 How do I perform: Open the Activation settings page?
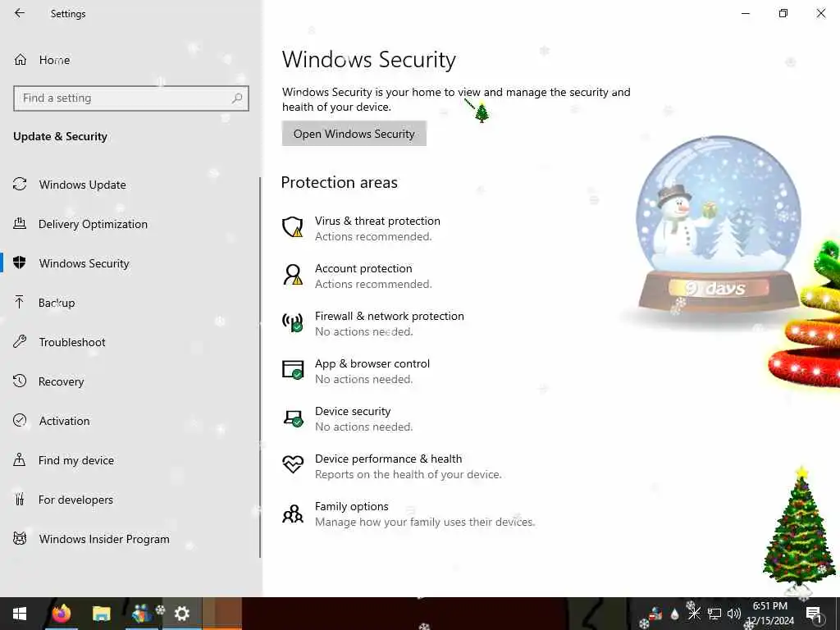pyautogui.click(x=52, y=421)
